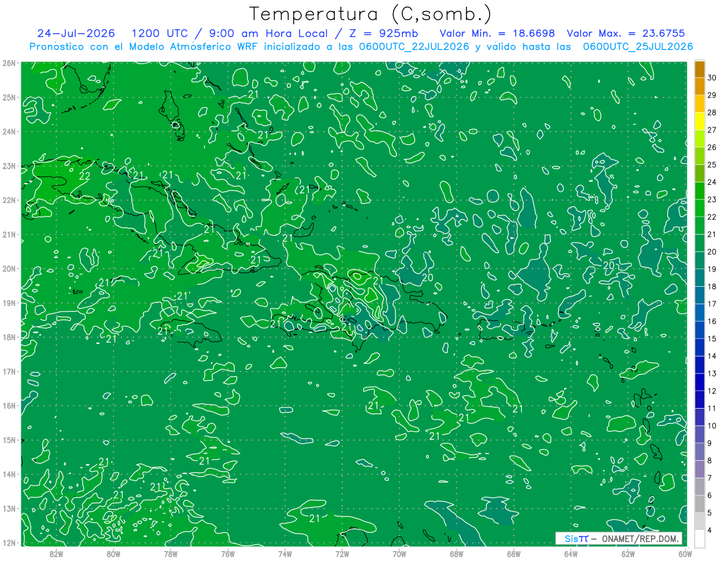Click the 12N latitude axis label
The width and height of the screenshot is (728, 562).
[8, 543]
